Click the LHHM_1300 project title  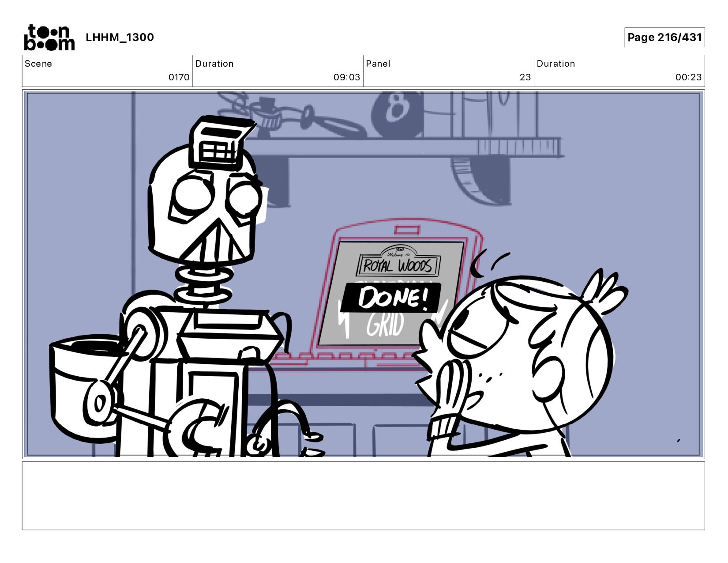coord(120,37)
